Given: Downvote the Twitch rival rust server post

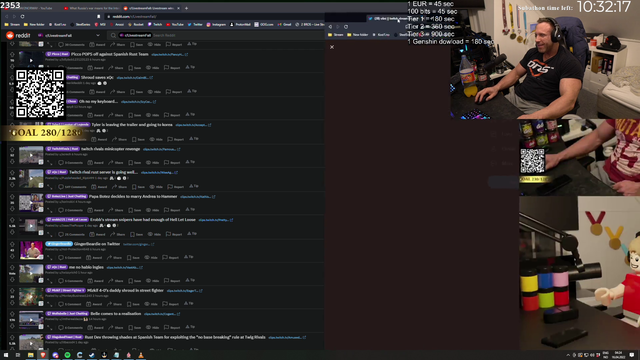Looking at the screenshot, I should click(x=12, y=185).
